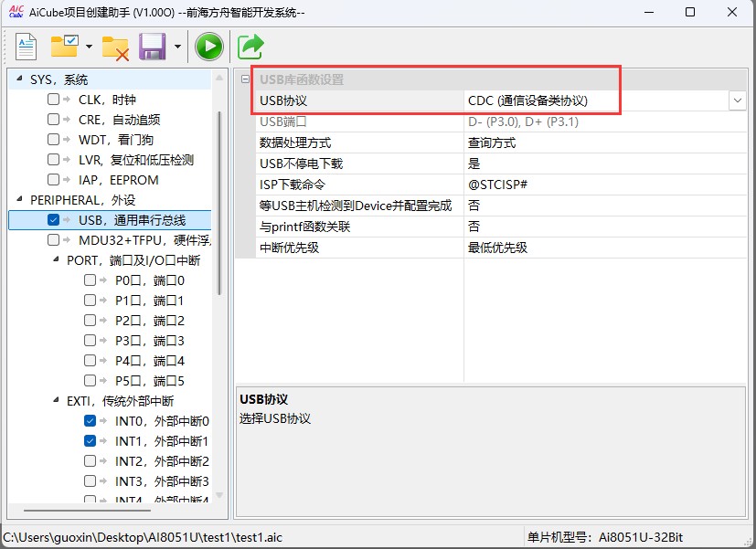Viewport: 756px width, 549px height.
Task: Uncheck the INT0, 外部中断0 checkbox
Action: tap(90, 420)
